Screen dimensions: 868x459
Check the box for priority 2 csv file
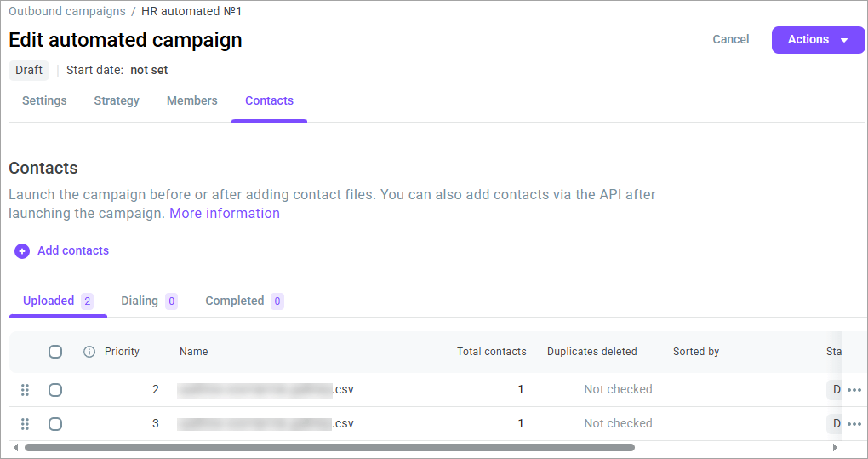tap(55, 390)
